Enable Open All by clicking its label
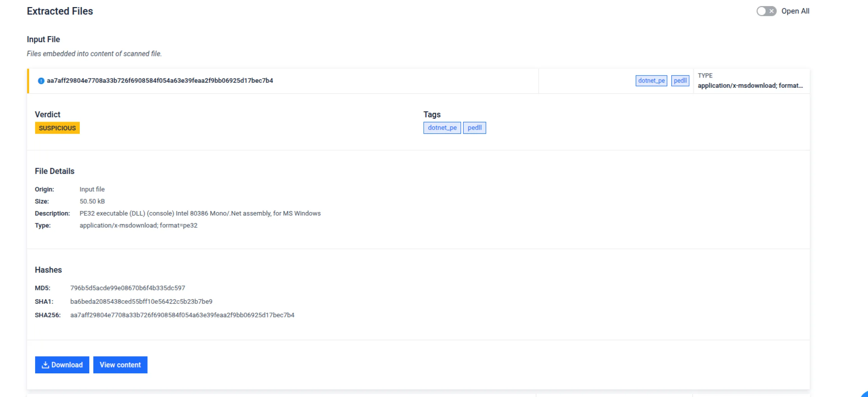Image resolution: width=868 pixels, height=397 pixels. (x=795, y=11)
